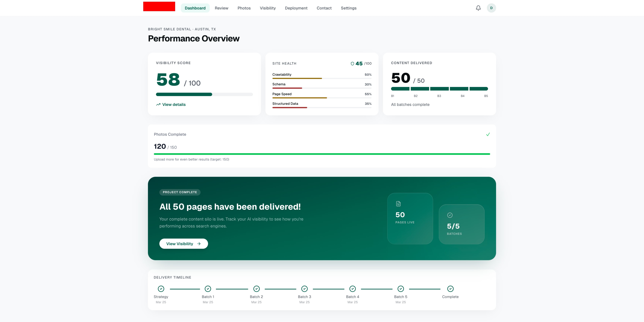
Task: Select the green checkmark on Photos Complete card
Action: [x=488, y=134]
